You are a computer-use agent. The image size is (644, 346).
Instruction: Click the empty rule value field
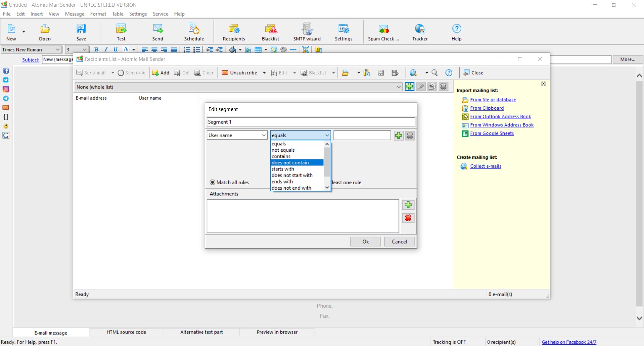362,135
